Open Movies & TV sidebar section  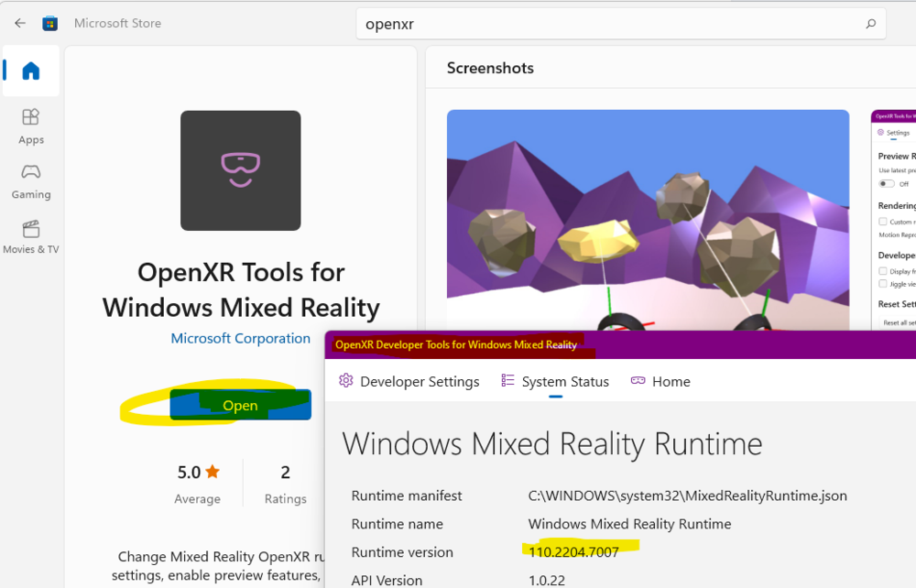[31, 236]
